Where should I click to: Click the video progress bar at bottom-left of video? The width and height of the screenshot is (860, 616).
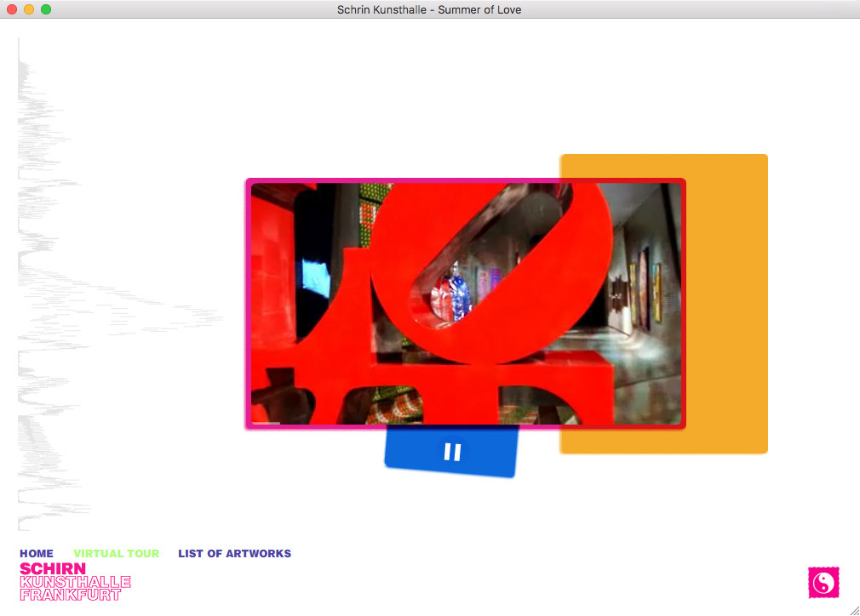click(x=267, y=422)
